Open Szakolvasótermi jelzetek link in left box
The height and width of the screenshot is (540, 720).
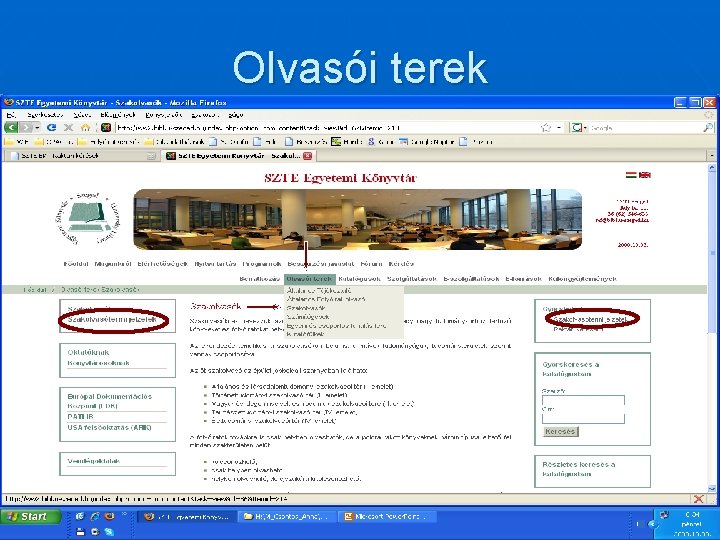pyautogui.click(x=112, y=319)
